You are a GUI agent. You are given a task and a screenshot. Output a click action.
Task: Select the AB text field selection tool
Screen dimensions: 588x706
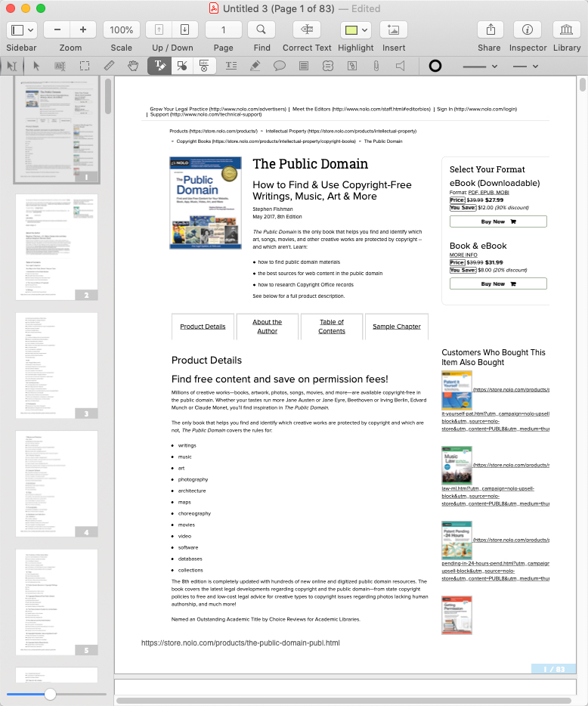(60, 67)
